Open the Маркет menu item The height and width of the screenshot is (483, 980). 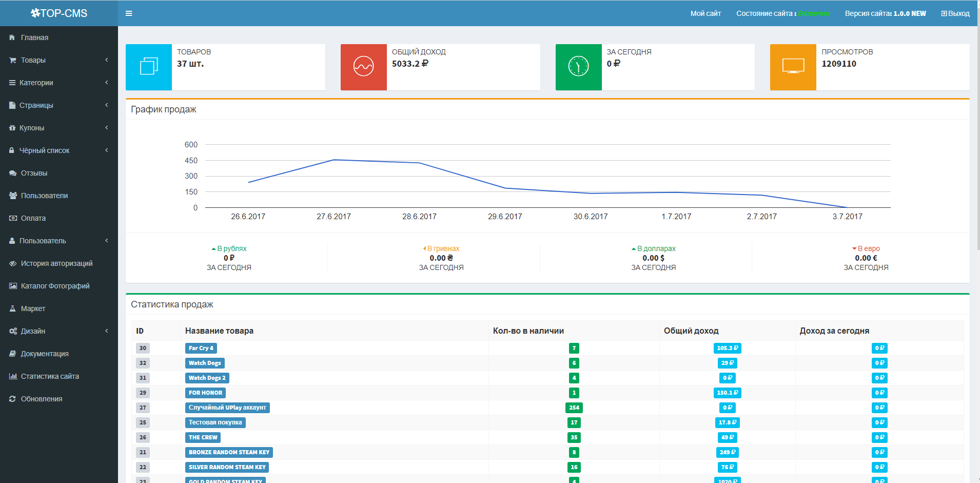[59, 308]
